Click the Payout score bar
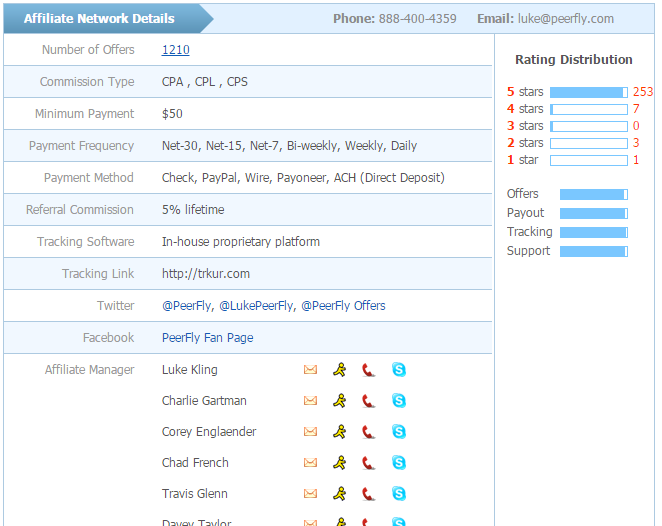Image resolution: width=662 pixels, height=526 pixels. coord(594,213)
